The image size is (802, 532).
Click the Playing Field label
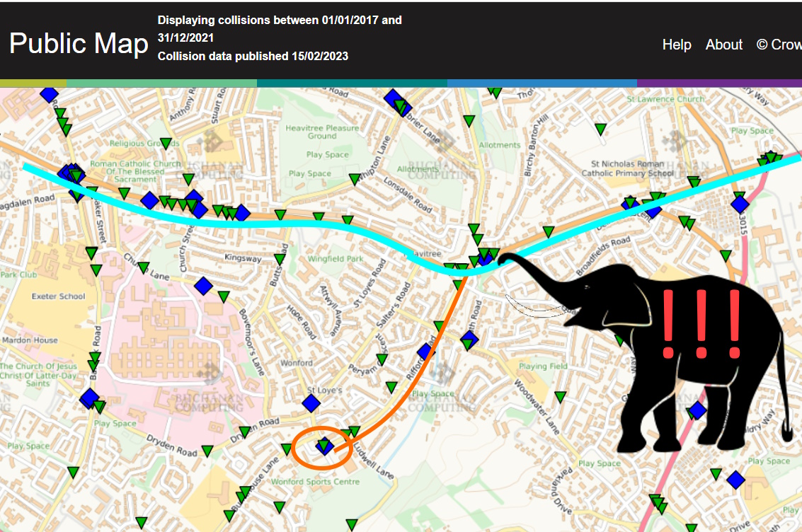[x=543, y=366]
